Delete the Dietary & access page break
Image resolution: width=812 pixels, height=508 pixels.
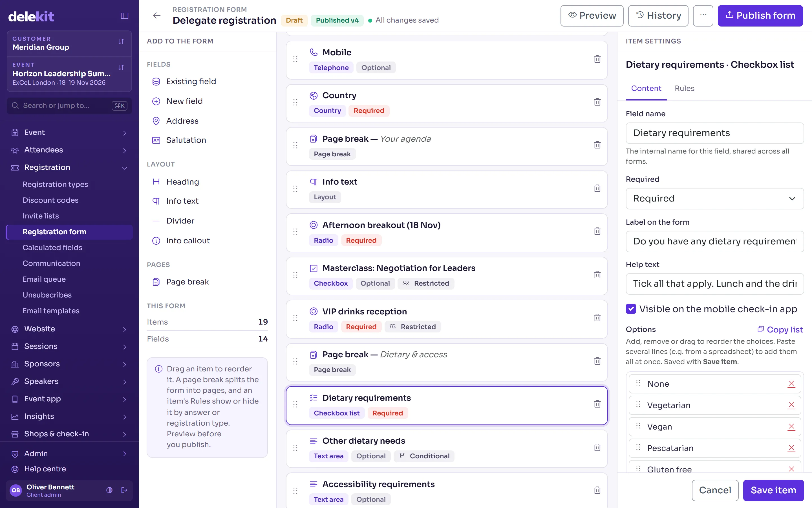click(x=597, y=361)
